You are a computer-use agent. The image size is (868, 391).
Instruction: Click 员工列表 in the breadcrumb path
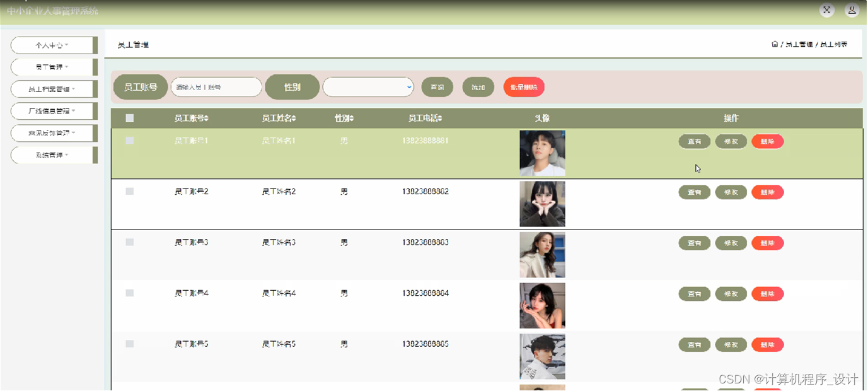833,45
